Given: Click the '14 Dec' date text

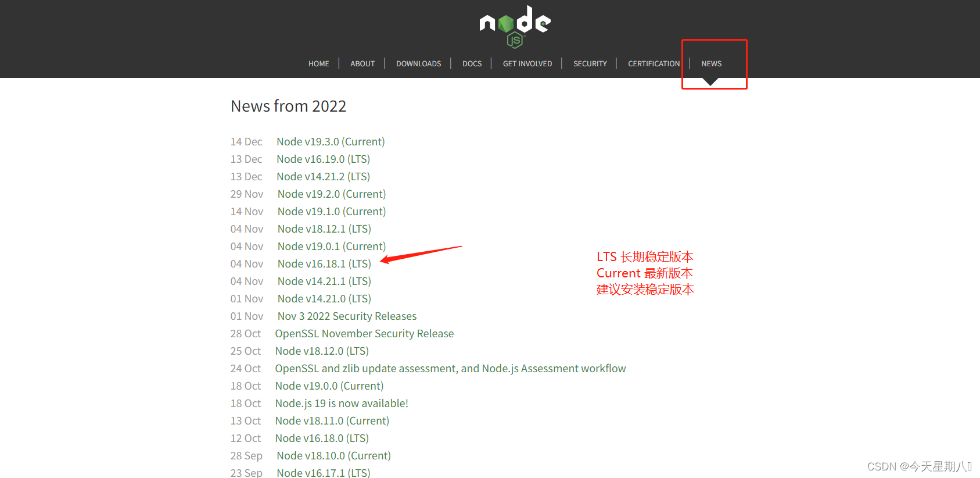Looking at the screenshot, I should pyautogui.click(x=246, y=142).
